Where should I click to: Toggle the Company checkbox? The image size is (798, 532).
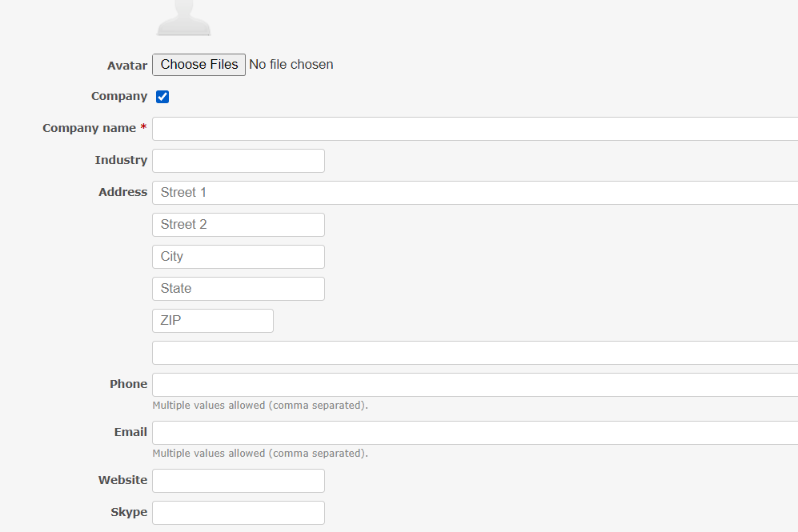(162, 96)
